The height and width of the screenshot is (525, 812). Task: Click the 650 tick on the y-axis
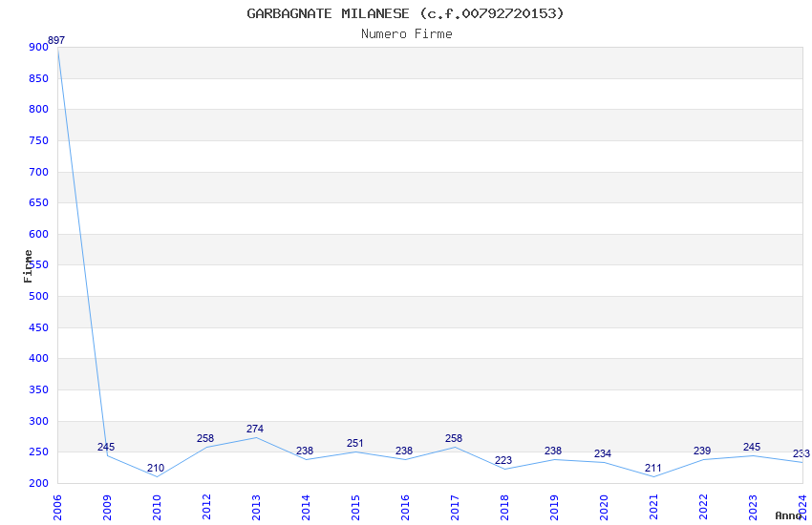[39, 202]
